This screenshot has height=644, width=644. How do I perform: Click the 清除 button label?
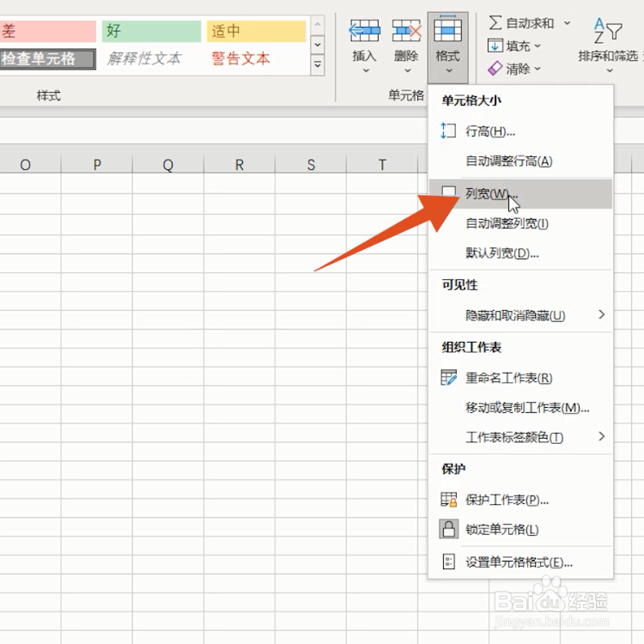coord(518,69)
